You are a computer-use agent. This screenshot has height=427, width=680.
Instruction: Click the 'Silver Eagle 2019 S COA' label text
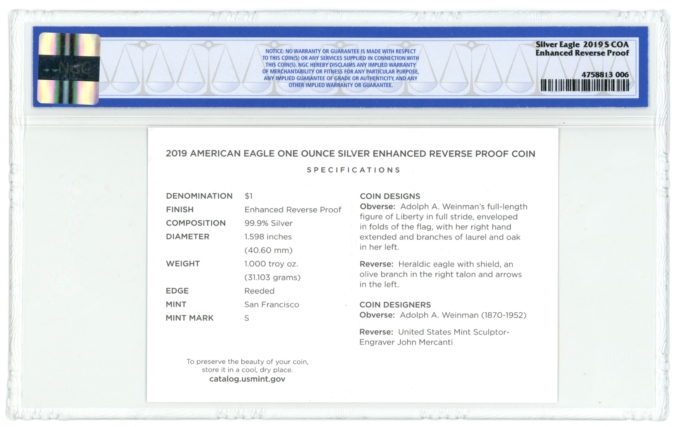click(x=582, y=44)
